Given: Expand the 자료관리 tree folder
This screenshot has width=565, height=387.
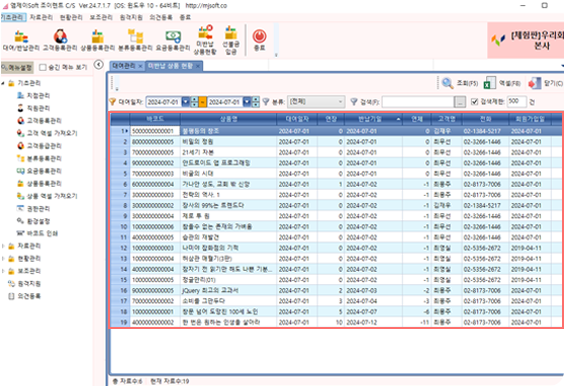Looking at the screenshot, I should [x=3, y=246].
